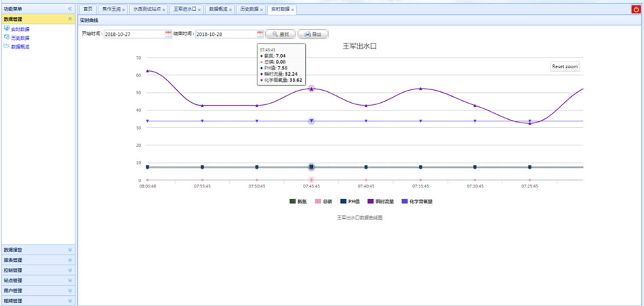The image size is (644, 306).
Task: Click the 开始时间 date input field
Action: click(x=134, y=33)
